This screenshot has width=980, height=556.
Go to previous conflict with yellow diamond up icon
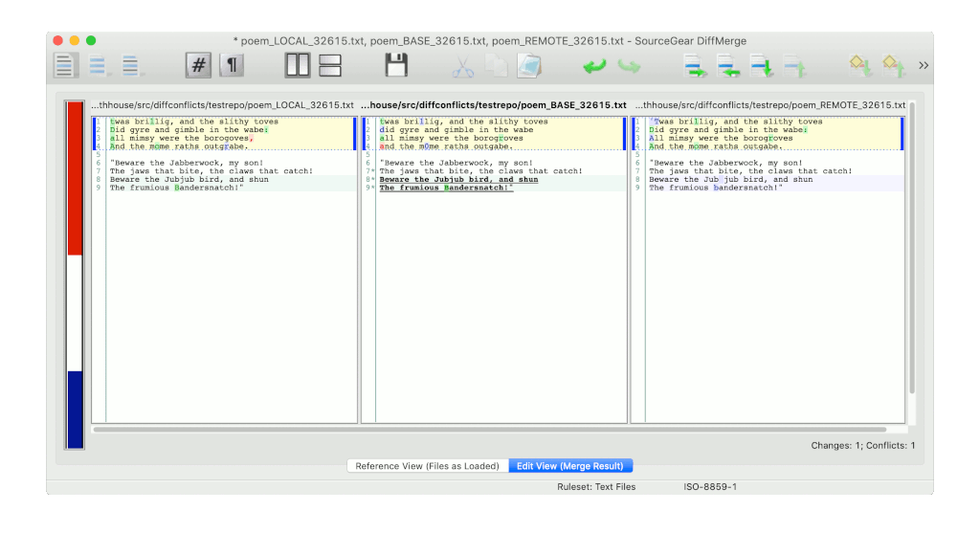pos(894,66)
